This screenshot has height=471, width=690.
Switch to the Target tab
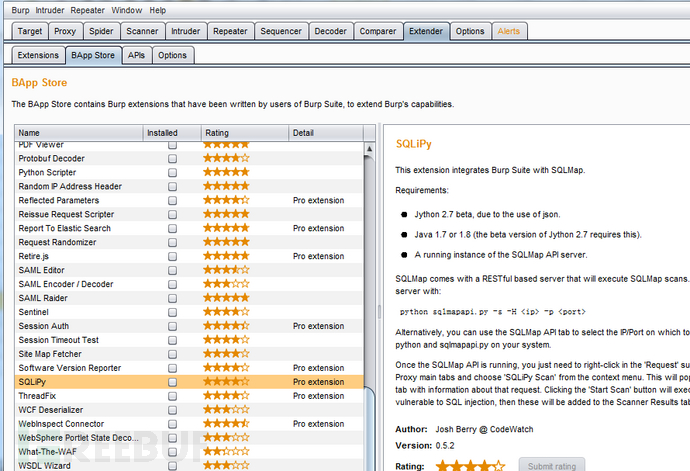click(x=30, y=31)
